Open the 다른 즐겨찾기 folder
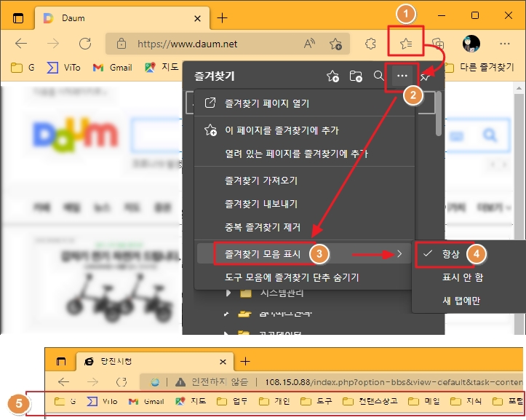This screenshot has width=526, height=420. click(479, 68)
